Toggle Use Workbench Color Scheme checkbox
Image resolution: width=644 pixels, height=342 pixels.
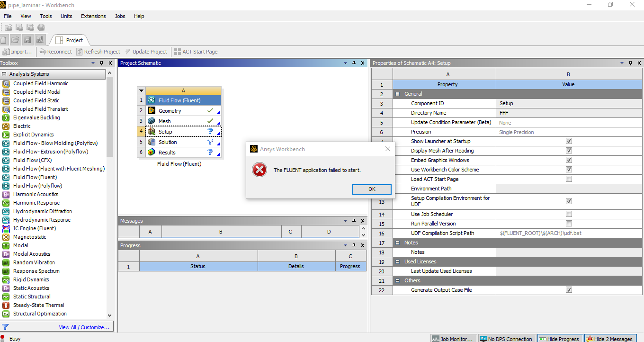click(x=569, y=170)
